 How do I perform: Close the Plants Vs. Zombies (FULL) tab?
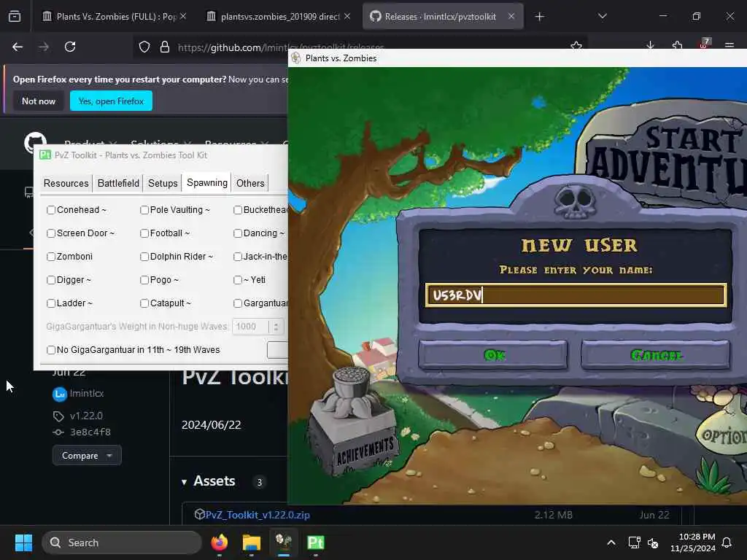183,16
